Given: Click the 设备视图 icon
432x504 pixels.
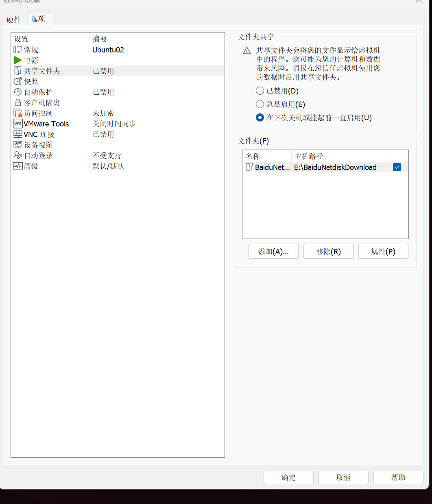Looking at the screenshot, I should pos(17,145).
